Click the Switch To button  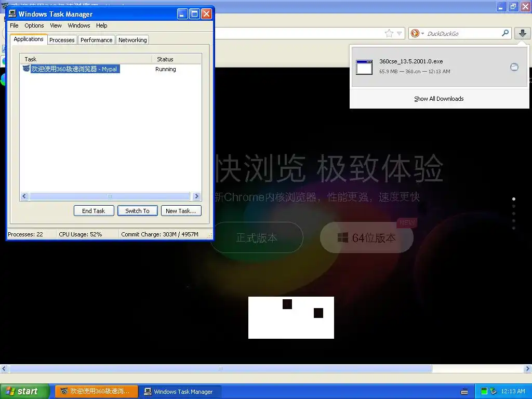coord(137,211)
